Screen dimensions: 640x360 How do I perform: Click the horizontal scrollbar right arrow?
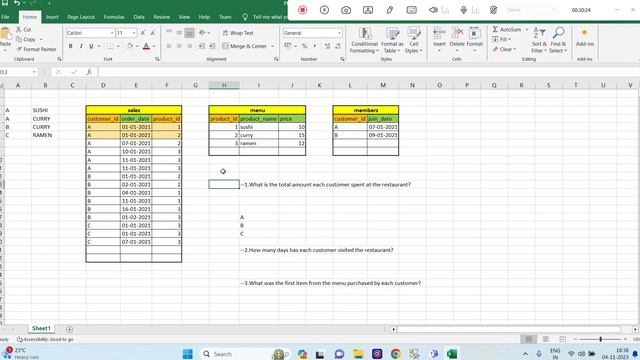click(635, 329)
